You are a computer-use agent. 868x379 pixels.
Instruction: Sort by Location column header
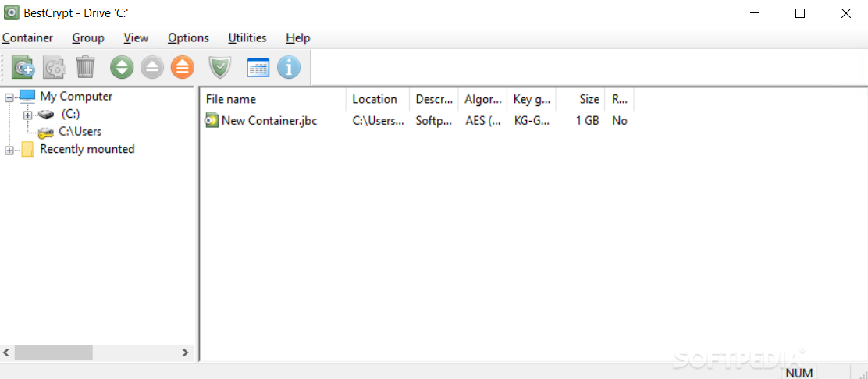point(378,99)
